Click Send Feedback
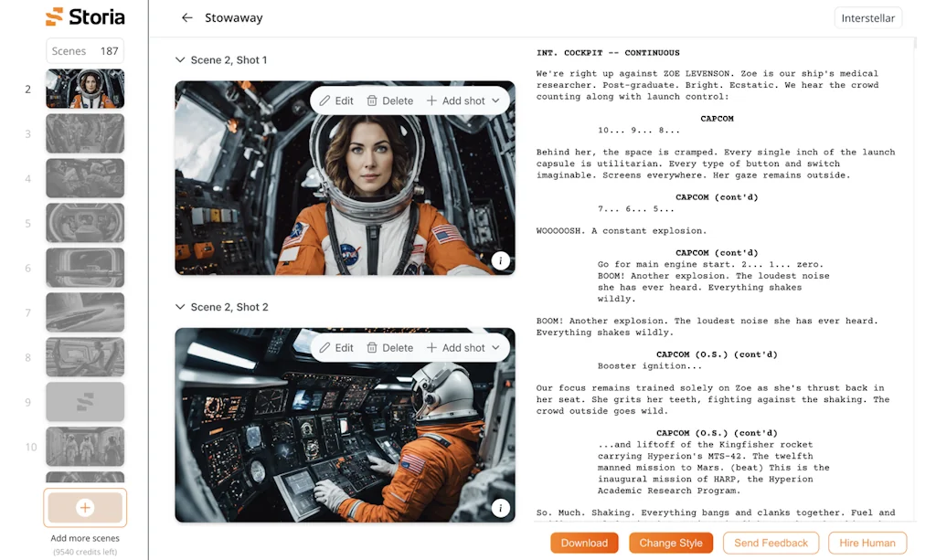Image resolution: width=936 pixels, height=560 pixels. (x=771, y=543)
